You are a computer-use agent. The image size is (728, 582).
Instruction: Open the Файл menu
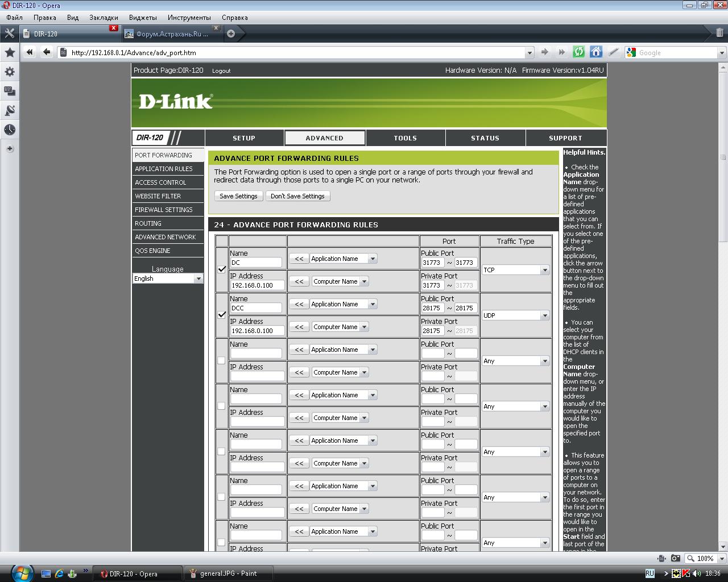(14, 18)
